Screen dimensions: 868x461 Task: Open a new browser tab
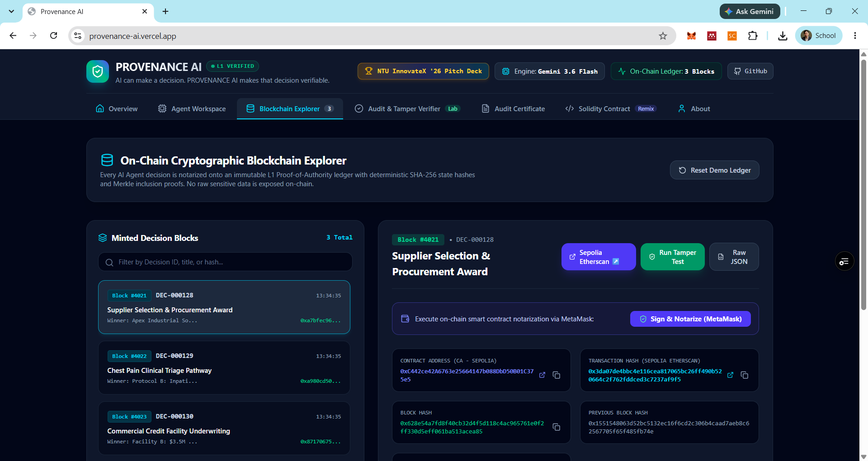(x=165, y=11)
